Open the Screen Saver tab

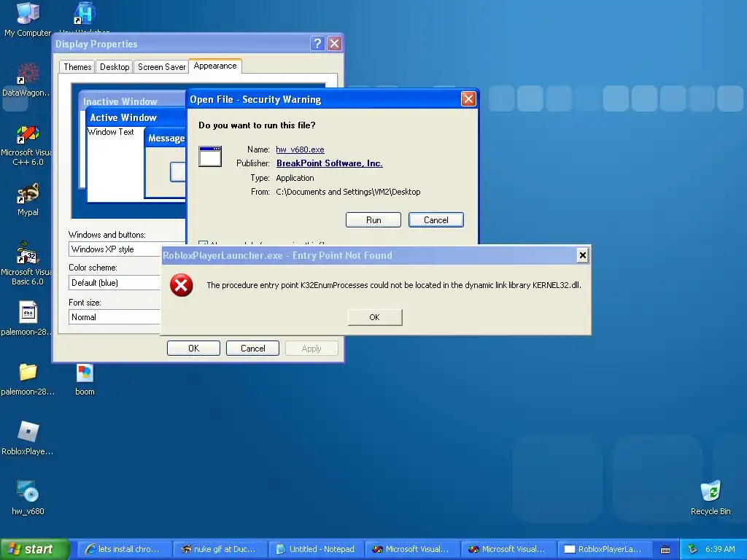click(x=161, y=66)
